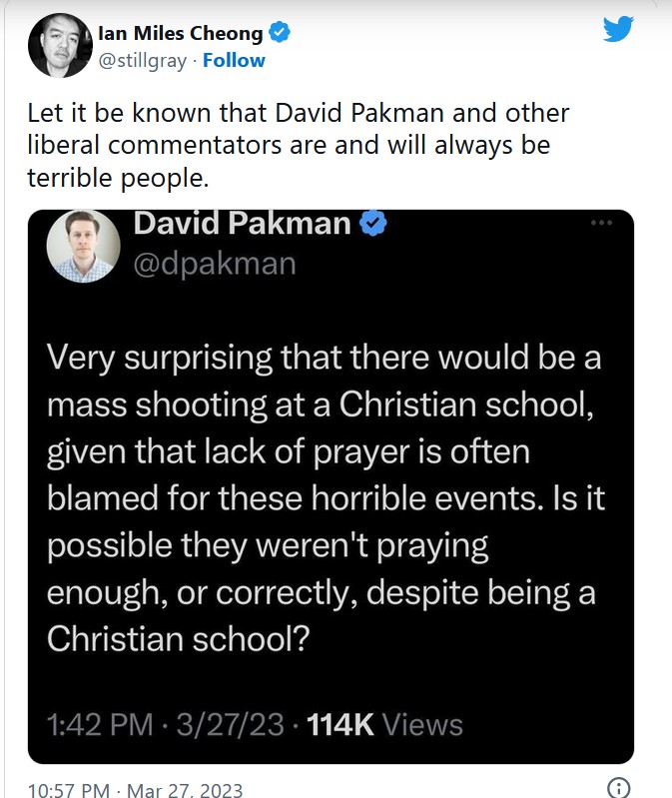This screenshot has width=672, height=798.
Task: Click the Ian Miles Cheong display name
Action: coord(180,33)
